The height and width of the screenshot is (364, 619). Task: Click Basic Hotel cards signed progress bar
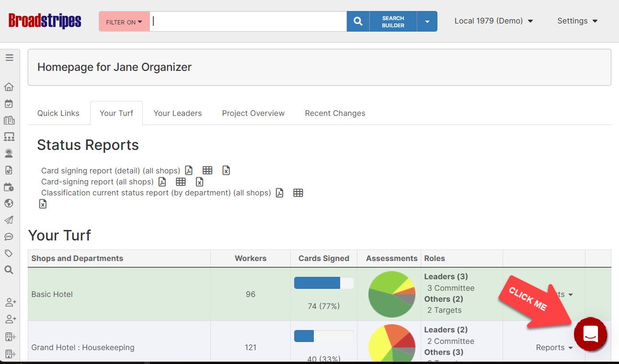coord(324,283)
